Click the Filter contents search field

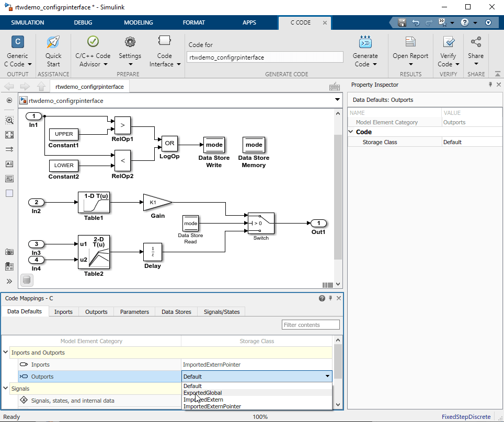click(x=311, y=325)
